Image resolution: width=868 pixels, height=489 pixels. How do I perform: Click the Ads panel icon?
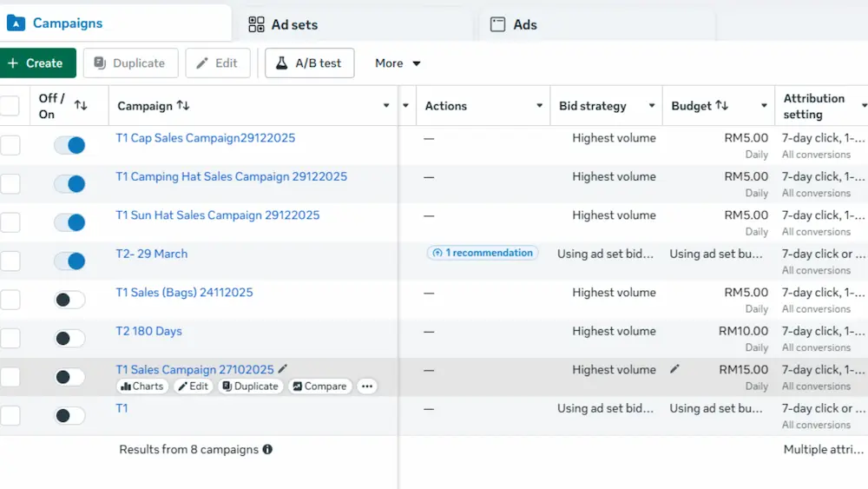(497, 24)
